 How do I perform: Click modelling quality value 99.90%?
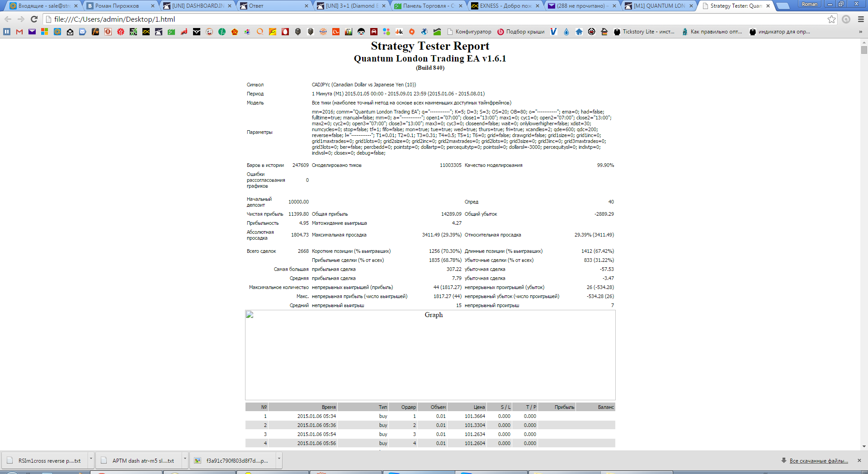coord(605,165)
